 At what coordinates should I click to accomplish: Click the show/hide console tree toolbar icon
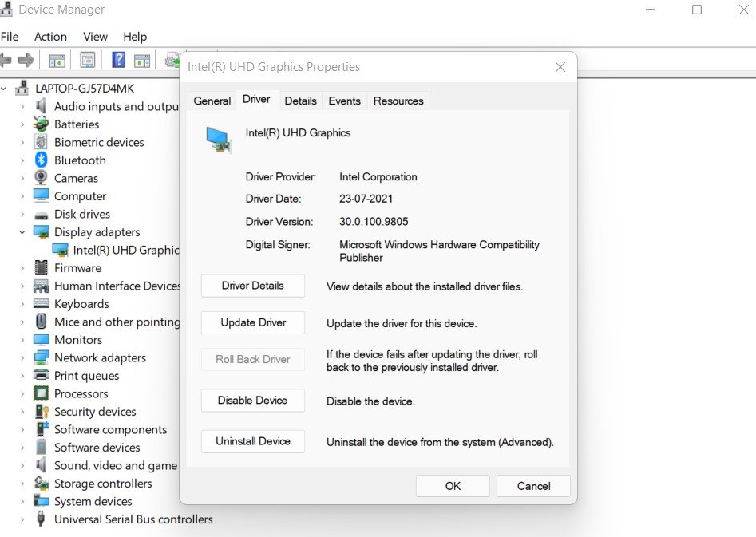57,60
